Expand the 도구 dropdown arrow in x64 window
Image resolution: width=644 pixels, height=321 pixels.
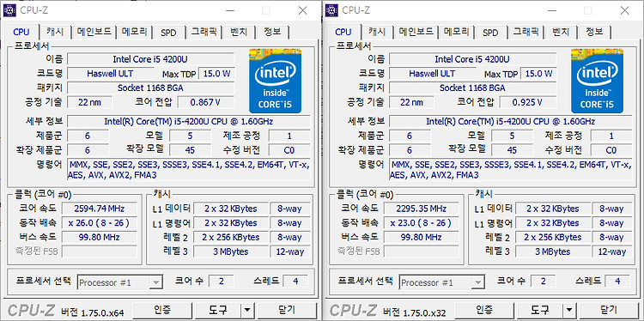[246, 310]
